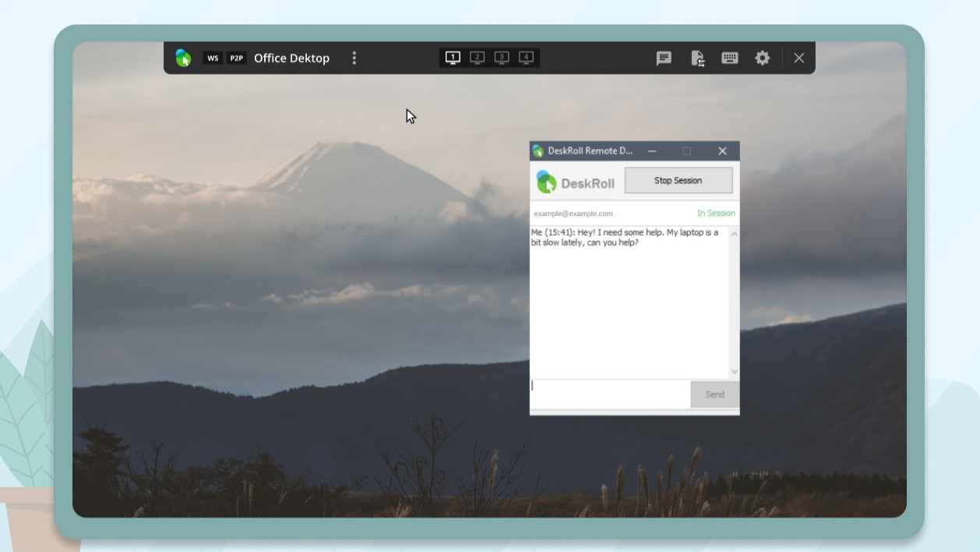The width and height of the screenshot is (980, 552).
Task: Open session settings gear
Action: point(763,58)
